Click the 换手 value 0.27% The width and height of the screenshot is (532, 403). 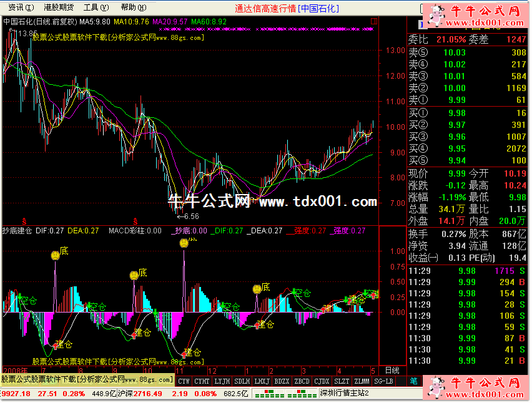tap(453, 234)
